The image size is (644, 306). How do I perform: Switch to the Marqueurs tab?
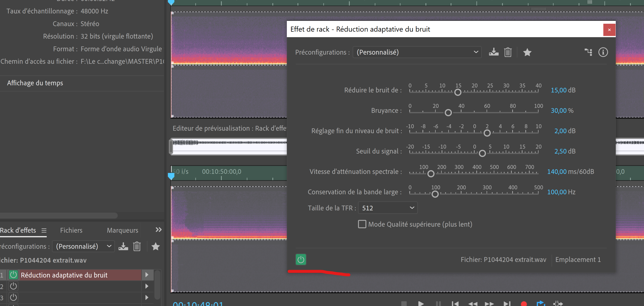click(x=122, y=230)
